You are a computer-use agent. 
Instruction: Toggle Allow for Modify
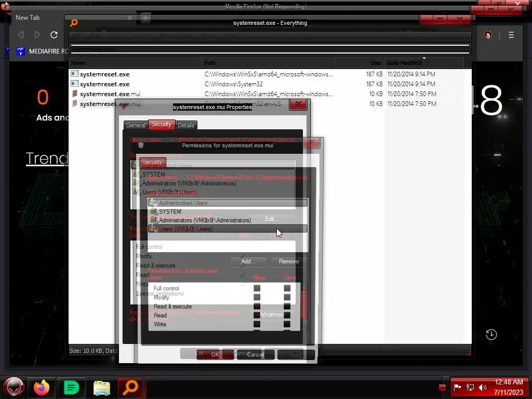[x=257, y=297]
